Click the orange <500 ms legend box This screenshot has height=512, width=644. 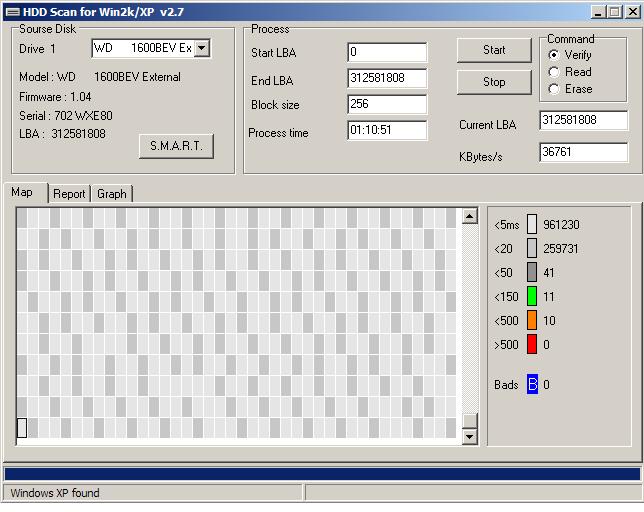click(x=532, y=320)
